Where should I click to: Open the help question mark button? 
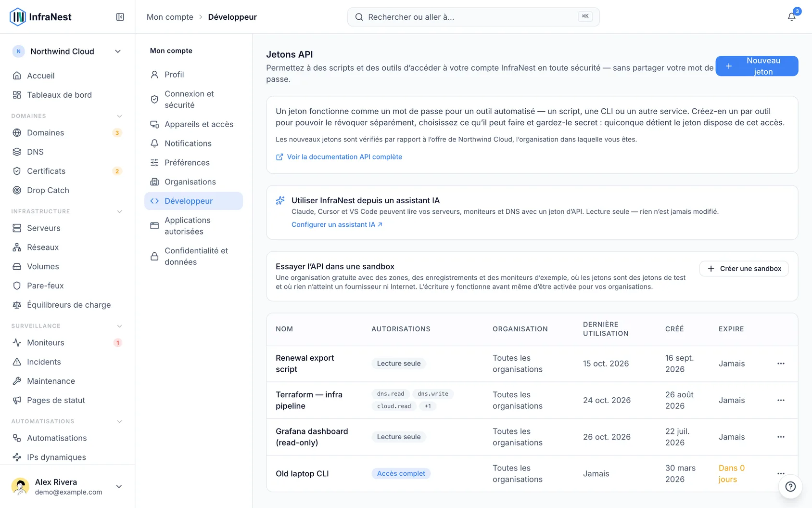coord(790,486)
